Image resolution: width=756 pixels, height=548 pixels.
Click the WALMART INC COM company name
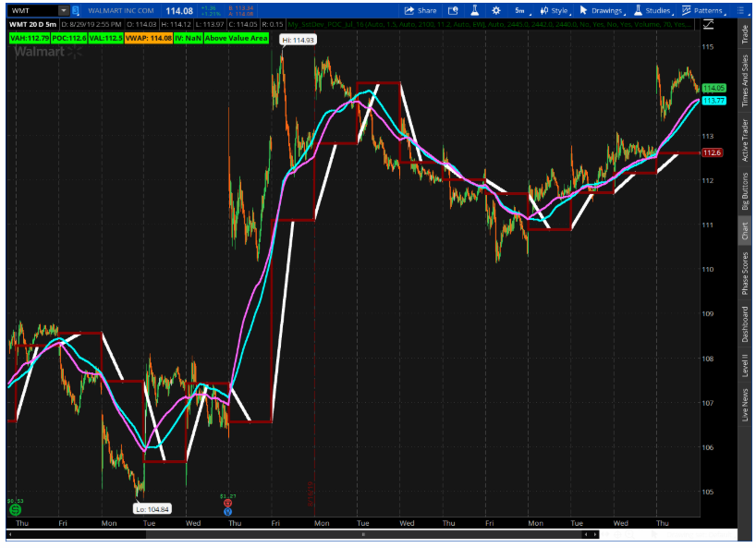tap(121, 10)
